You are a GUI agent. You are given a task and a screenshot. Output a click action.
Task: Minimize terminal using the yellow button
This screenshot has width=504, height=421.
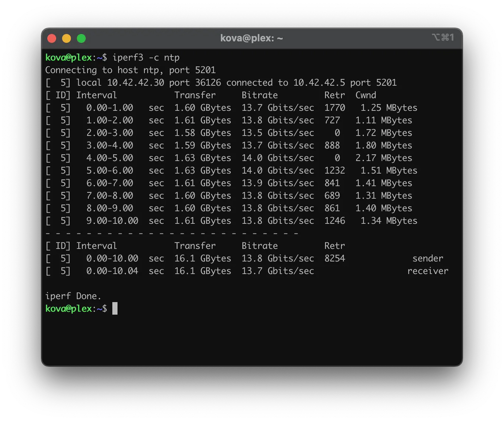point(66,38)
